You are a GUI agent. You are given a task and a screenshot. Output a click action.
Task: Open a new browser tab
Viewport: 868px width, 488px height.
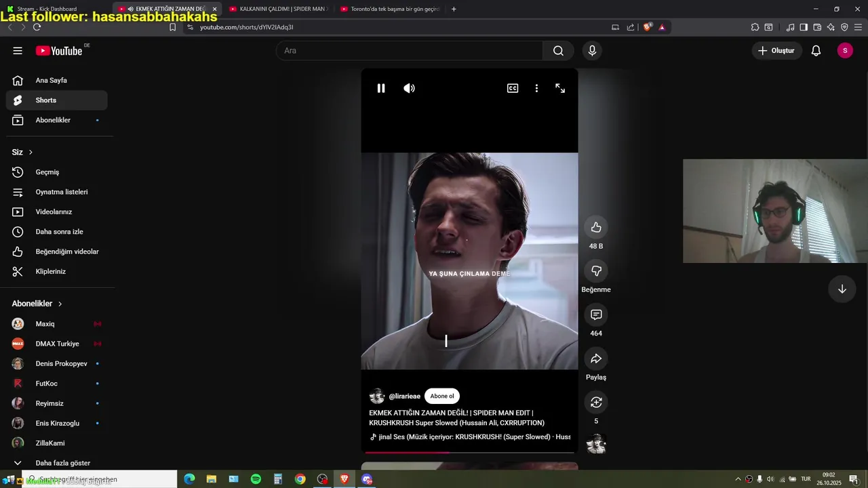(x=454, y=9)
